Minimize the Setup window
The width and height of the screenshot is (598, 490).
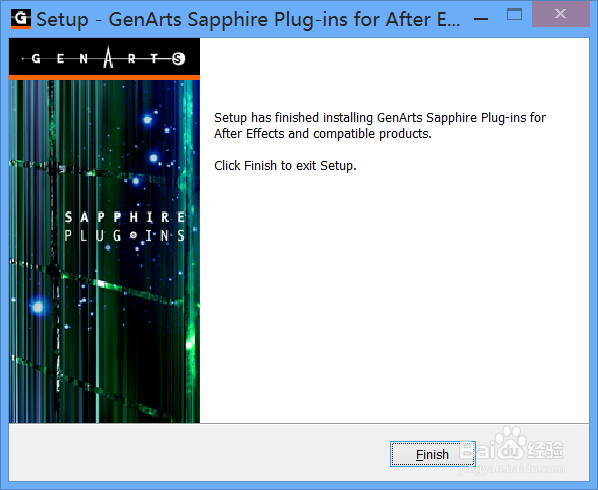click(x=481, y=18)
